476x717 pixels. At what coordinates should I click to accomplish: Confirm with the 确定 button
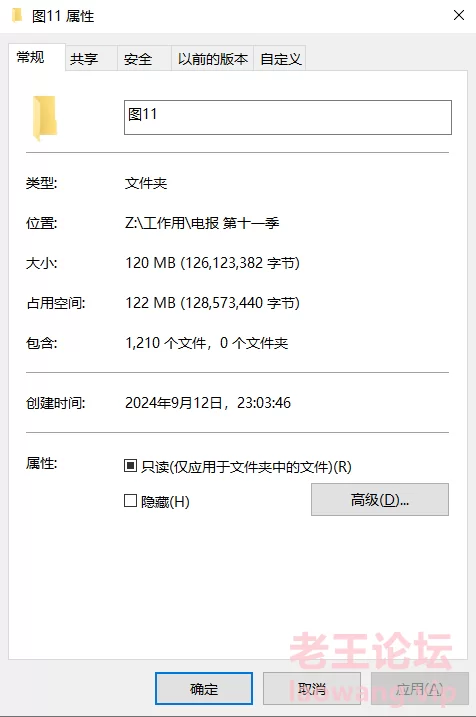204,688
